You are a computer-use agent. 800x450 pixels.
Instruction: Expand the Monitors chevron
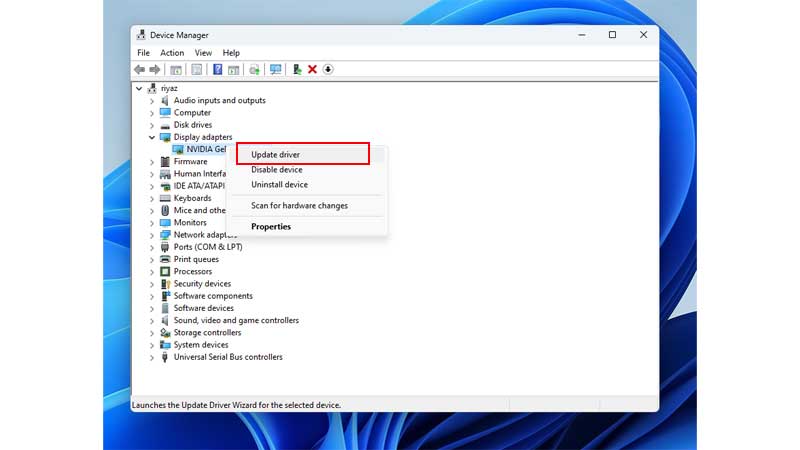point(152,223)
